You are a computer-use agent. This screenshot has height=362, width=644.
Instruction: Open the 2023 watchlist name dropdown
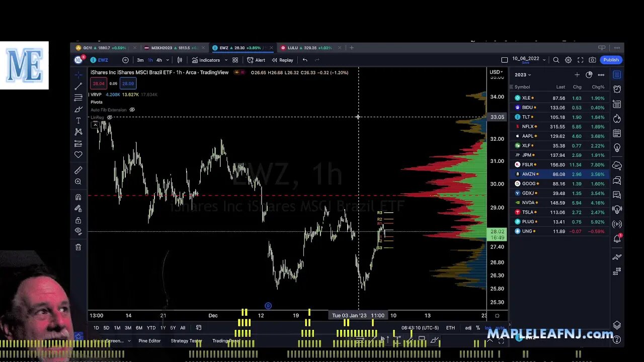[523, 74]
